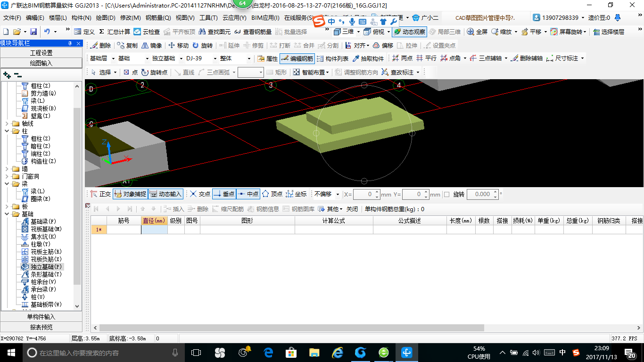
Task: Click the 工程设置 button
Action: (41, 53)
